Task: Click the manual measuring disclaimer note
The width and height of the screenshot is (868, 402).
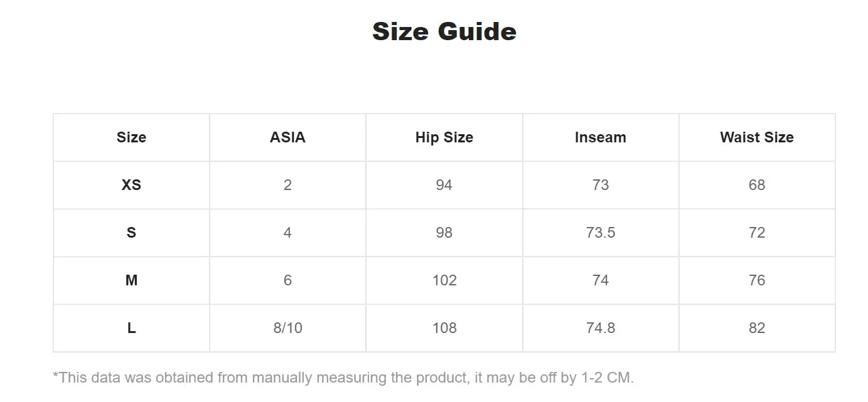Action: click(x=343, y=378)
